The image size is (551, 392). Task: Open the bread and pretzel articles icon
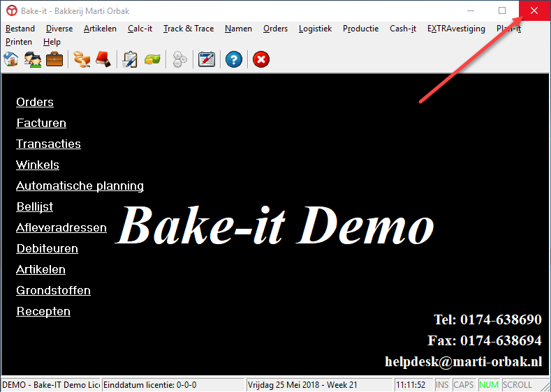pyautogui.click(x=82, y=59)
